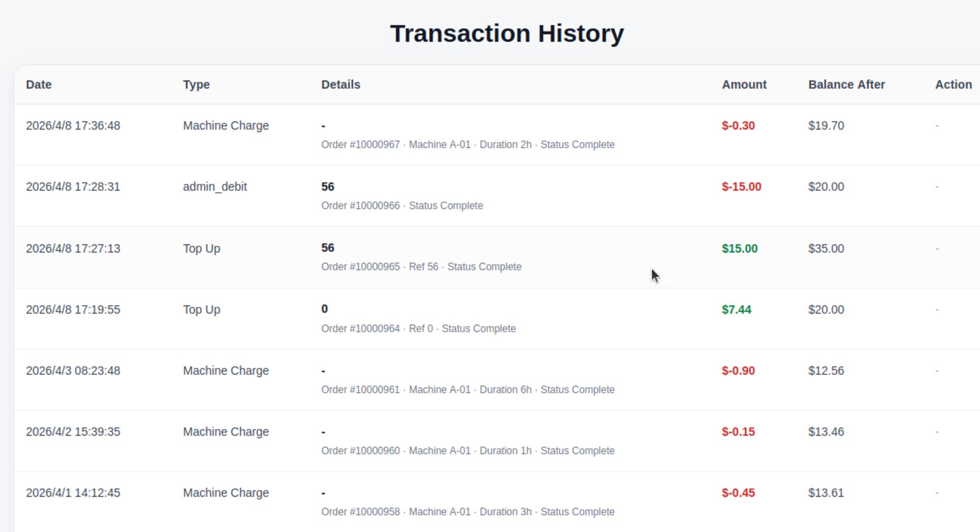Select the $-0.90 machine charge amount
This screenshot has width=980, height=532.
click(x=738, y=371)
